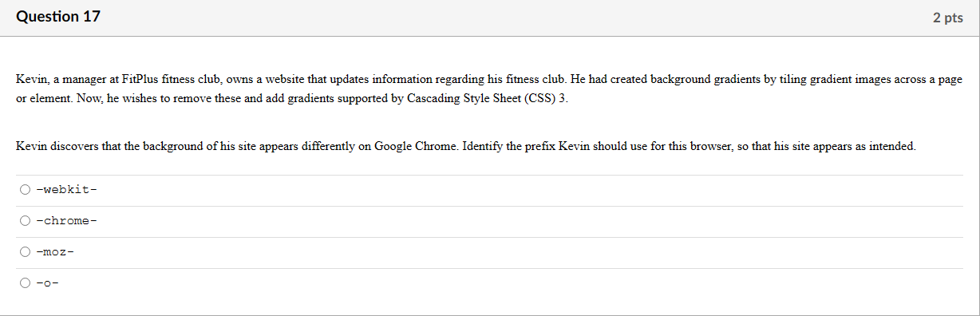Click the Question 17 heading
Screen dimensions: 980x316
pyautogui.click(x=58, y=17)
